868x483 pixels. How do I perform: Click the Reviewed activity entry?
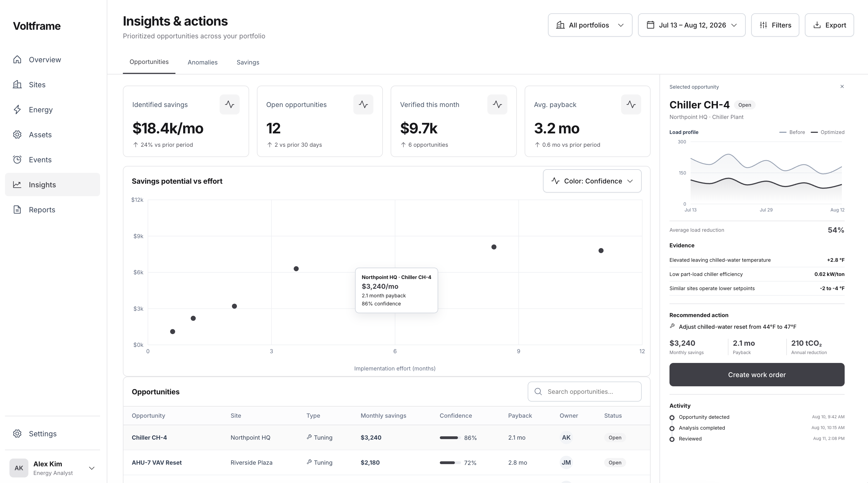pos(757,439)
